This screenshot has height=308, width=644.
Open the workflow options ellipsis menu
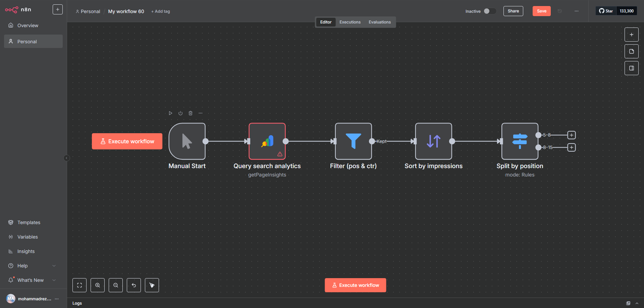[576, 11]
